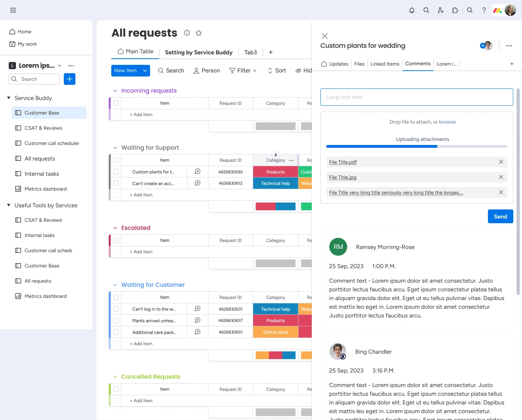Check the Custom plants for t... row checkbox
The image size is (522, 420).
click(x=116, y=172)
